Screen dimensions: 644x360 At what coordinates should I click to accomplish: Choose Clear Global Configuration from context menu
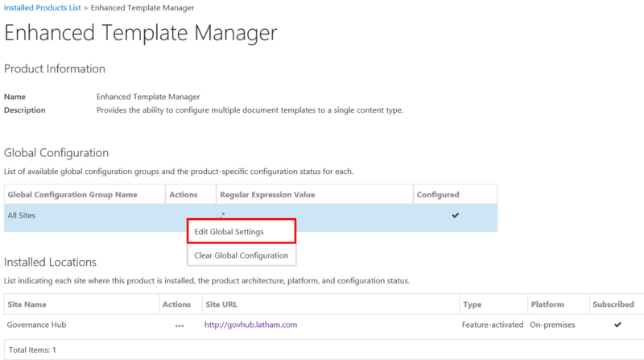[241, 255]
